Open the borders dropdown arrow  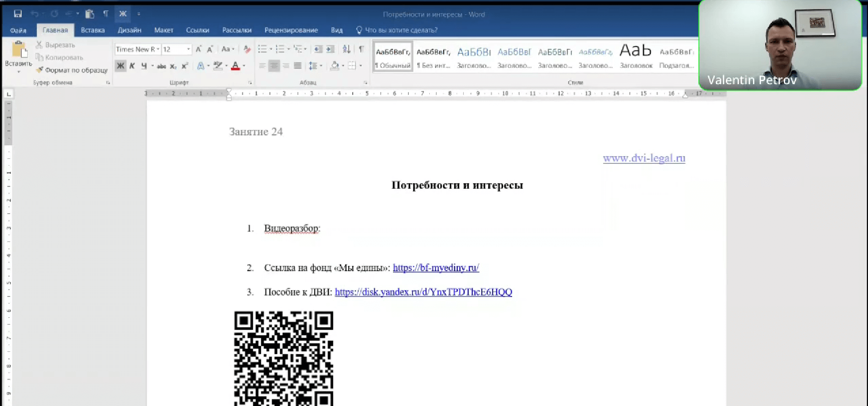coord(360,66)
